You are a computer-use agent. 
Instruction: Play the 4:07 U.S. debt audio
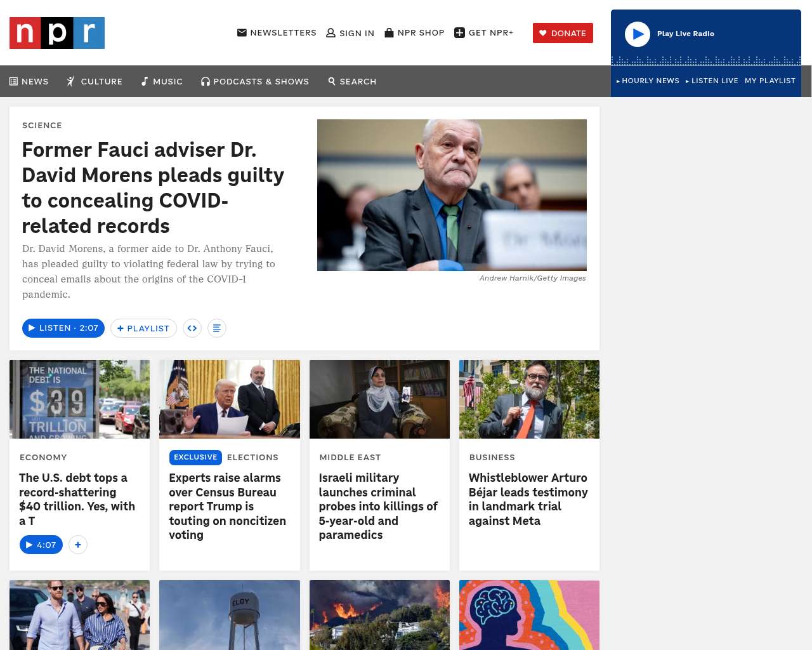click(x=41, y=545)
